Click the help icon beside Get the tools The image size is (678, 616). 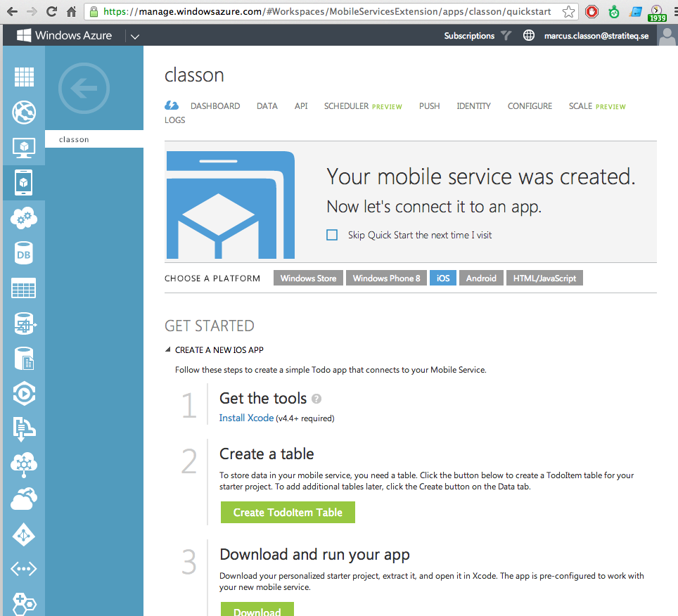(x=316, y=399)
